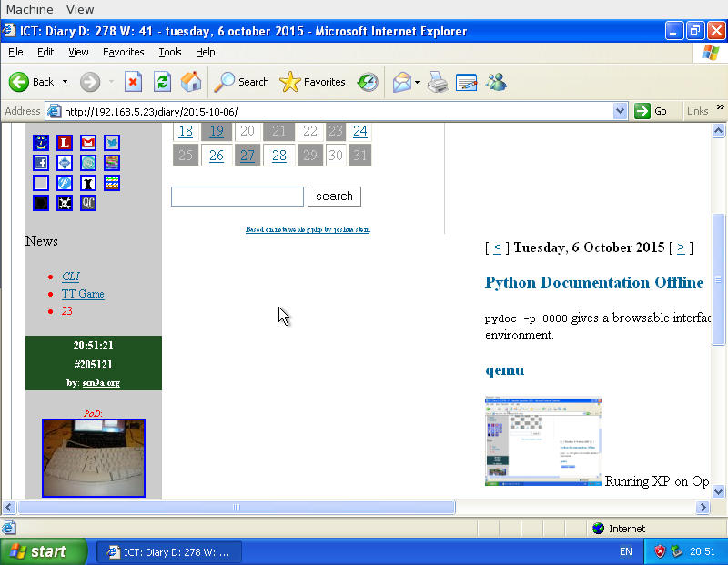Click the laptop photo under PoD

click(93, 459)
